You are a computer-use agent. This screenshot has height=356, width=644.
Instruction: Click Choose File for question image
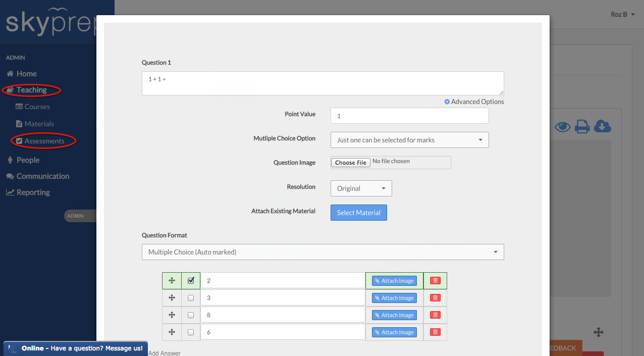pos(351,163)
